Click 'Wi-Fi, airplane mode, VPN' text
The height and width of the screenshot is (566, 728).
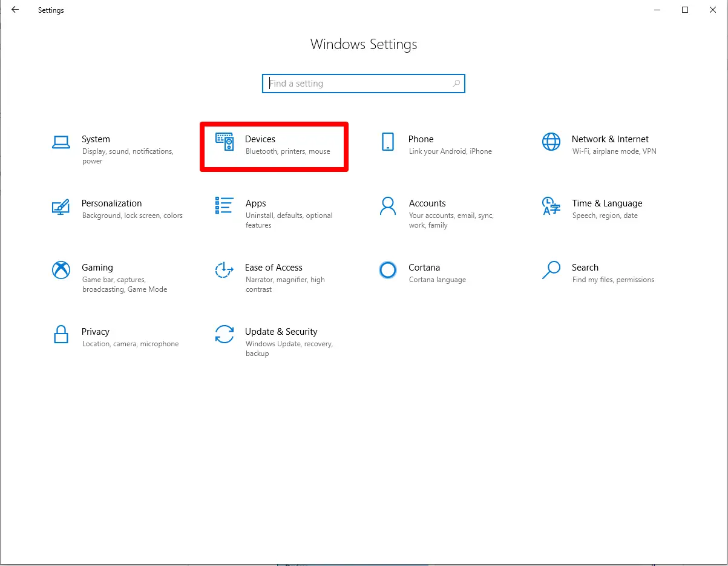(614, 151)
